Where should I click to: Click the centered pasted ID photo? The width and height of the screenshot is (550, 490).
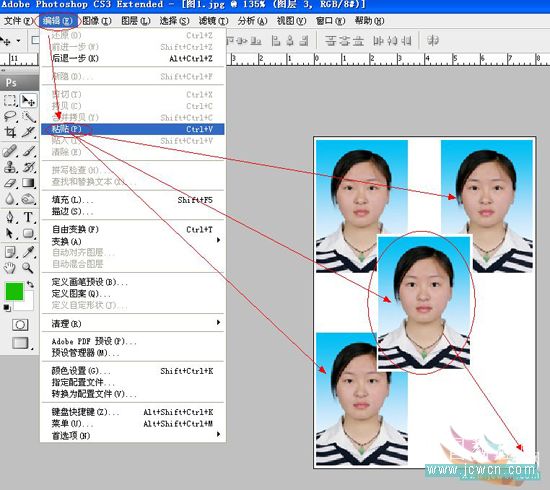click(x=424, y=303)
